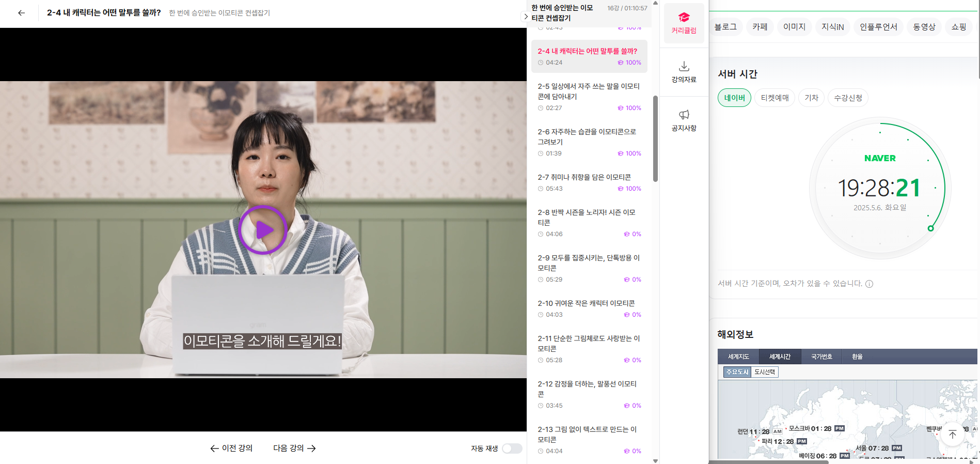Viewport: 980px width, 464px height.
Task: Select 수강신청 server time option
Action: point(848,98)
